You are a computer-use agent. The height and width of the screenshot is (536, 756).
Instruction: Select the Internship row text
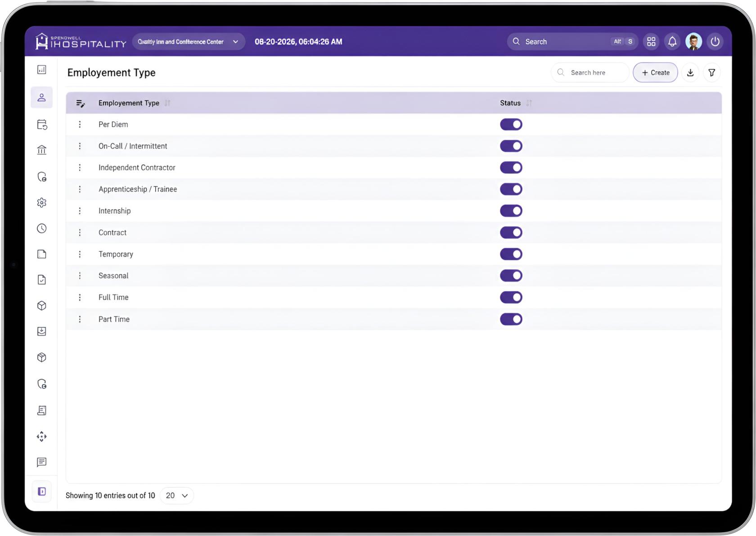pyautogui.click(x=115, y=211)
